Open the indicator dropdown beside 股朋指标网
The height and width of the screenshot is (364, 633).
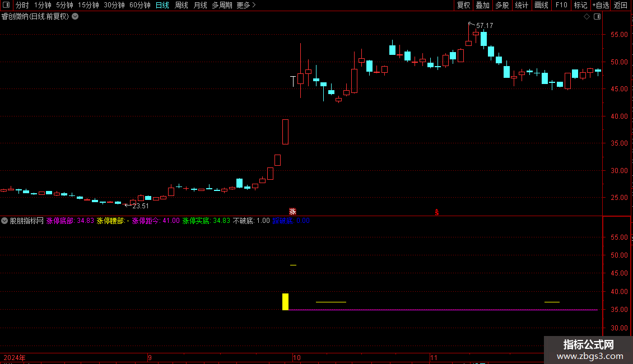4,221
